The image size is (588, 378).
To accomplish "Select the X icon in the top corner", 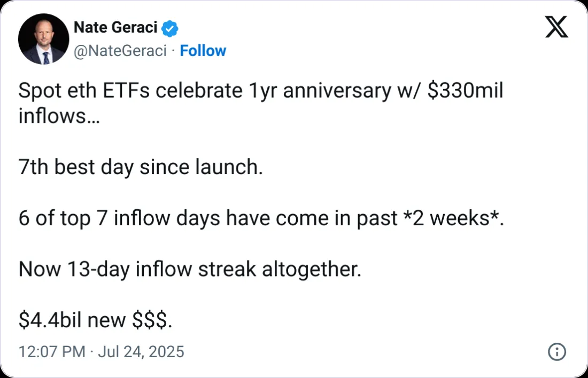I will [x=556, y=27].
